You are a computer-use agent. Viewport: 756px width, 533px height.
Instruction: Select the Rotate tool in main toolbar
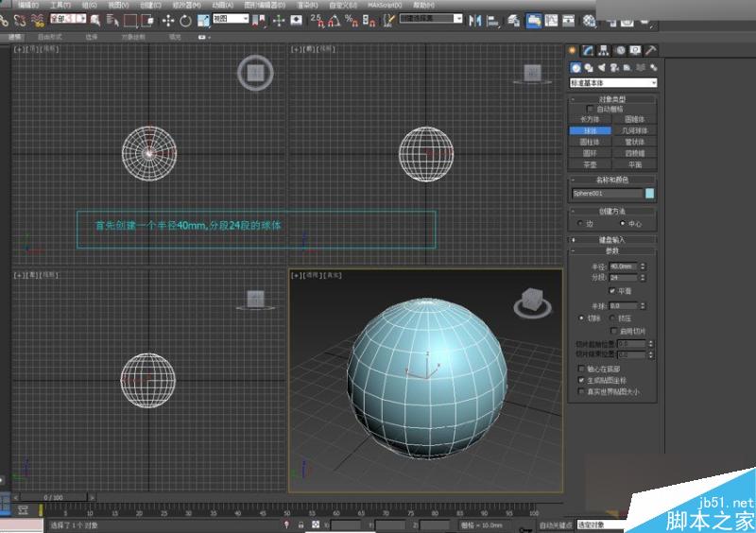click(x=184, y=20)
